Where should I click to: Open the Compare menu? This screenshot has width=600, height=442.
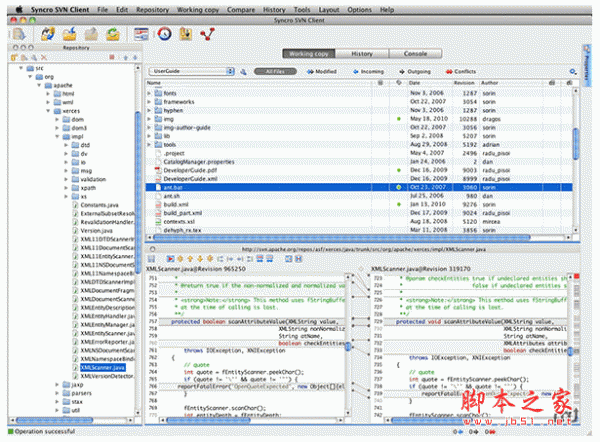241,10
